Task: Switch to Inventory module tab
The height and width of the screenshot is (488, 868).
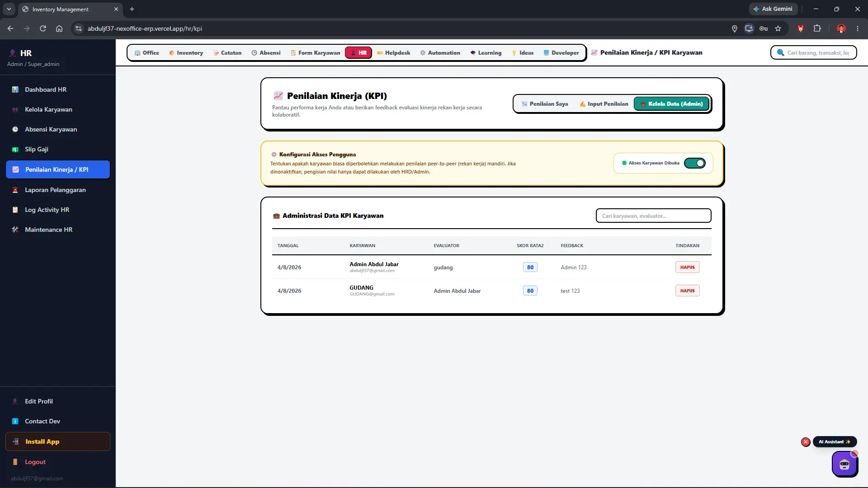Action: tap(186, 53)
